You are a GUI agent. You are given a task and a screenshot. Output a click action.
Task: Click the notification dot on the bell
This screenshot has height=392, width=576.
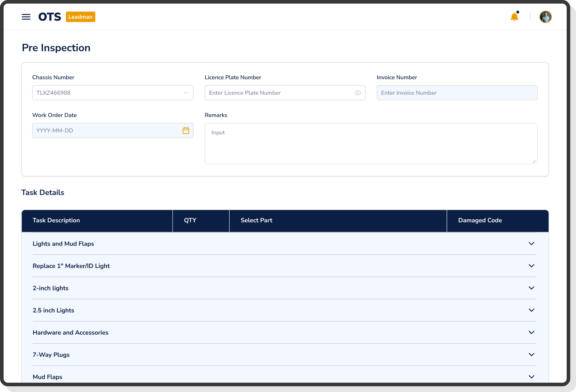pyautogui.click(x=518, y=12)
